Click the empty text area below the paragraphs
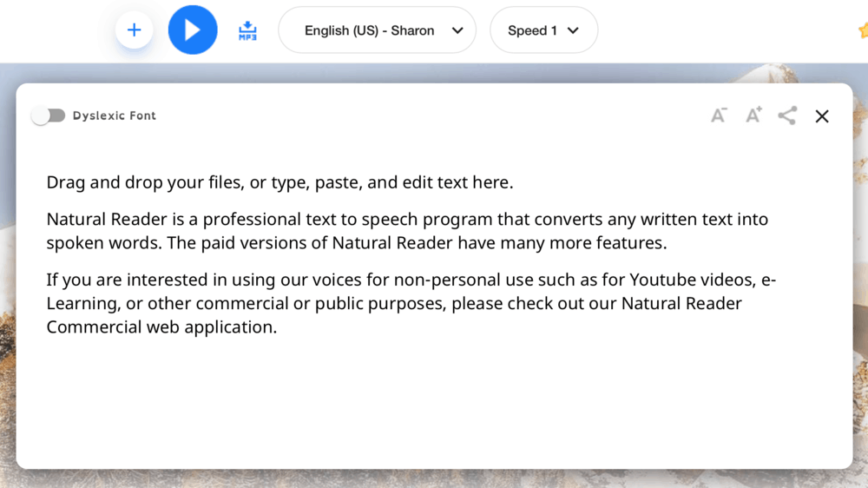 [x=434, y=401]
